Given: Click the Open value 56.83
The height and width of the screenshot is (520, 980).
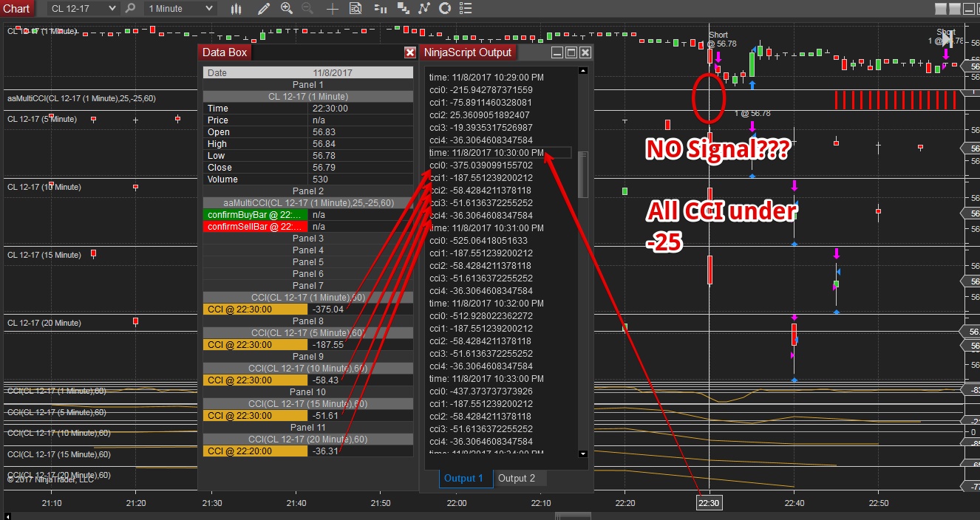Looking at the screenshot, I should [x=324, y=131].
